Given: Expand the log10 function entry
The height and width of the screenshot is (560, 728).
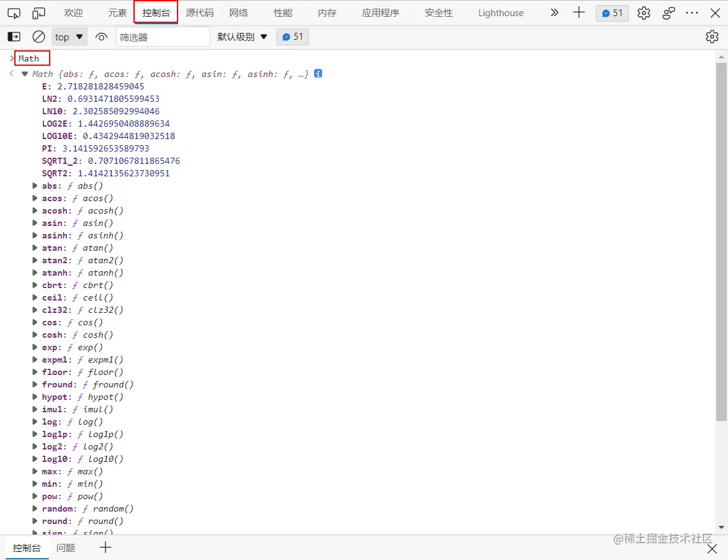Looking at the screenshot, I should 35,459.
